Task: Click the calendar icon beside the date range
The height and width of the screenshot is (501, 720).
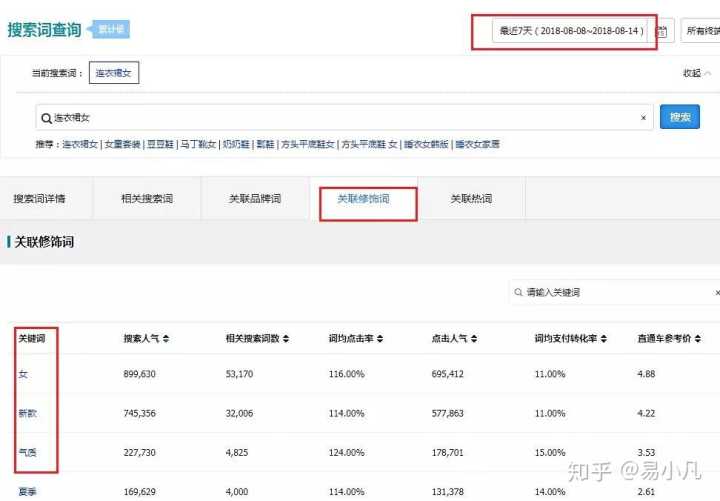Action: pos(662,32)
